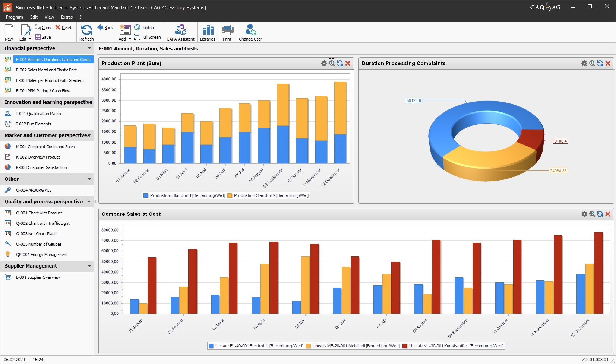Zoom the Duration Processing Complaints chart

tap(592, 63)
